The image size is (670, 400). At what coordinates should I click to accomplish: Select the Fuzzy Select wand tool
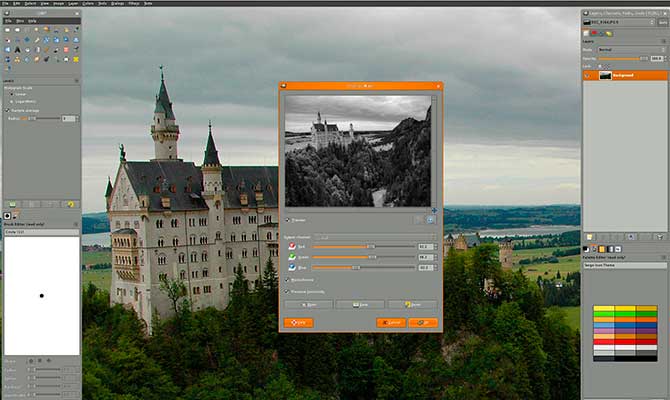pos(36,29)
